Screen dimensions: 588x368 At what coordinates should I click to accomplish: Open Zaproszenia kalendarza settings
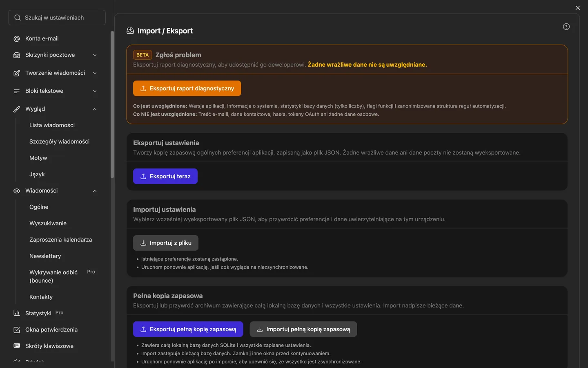(60, 240)
